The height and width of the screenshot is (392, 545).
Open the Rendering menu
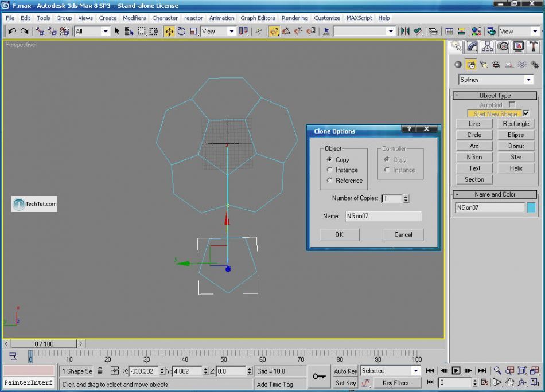294,18
